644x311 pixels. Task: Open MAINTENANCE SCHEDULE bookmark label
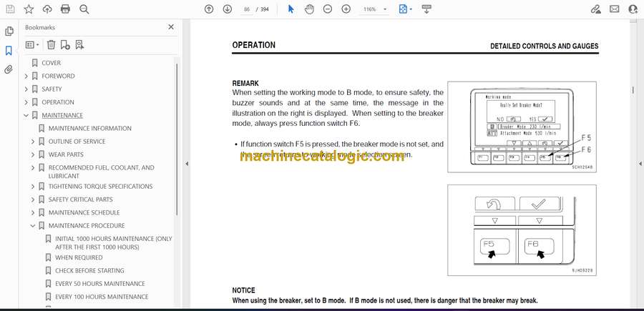tap(84, 212)
